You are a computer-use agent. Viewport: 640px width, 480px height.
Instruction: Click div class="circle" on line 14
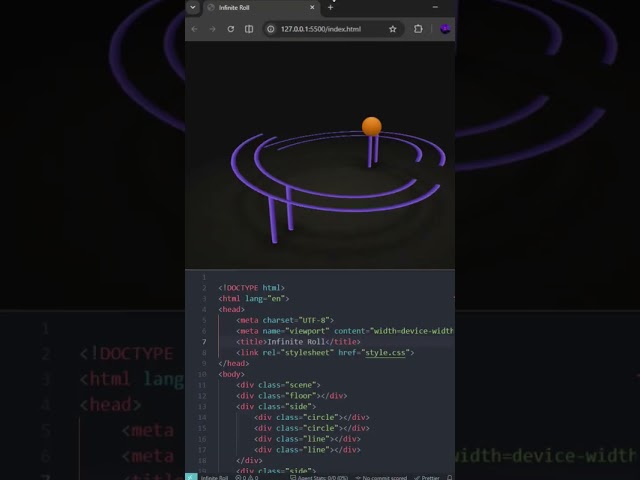(312, 417)
